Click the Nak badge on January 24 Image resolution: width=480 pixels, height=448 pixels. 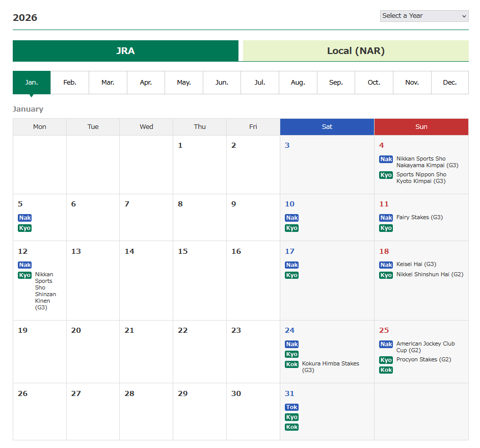(292, 345)
